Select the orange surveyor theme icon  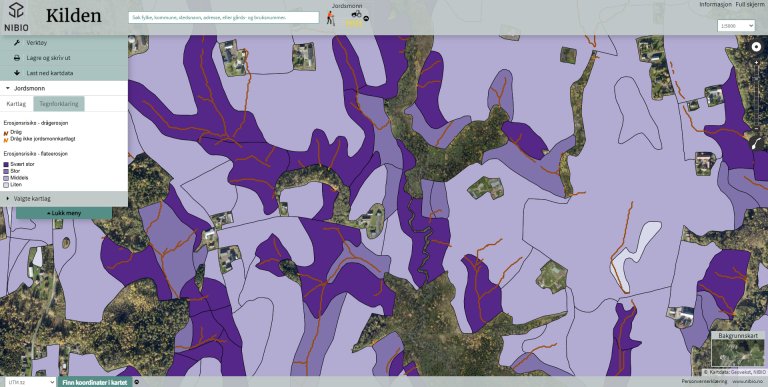click(331, 18)
